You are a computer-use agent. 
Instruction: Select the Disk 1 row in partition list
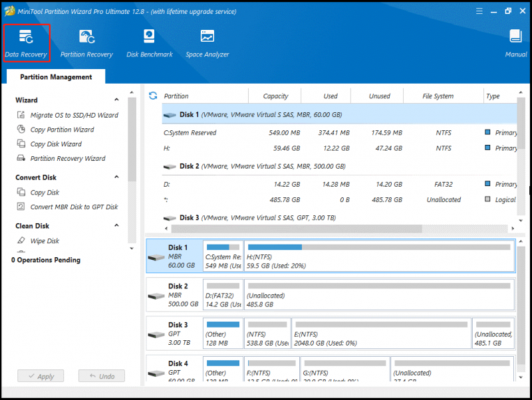339,114
